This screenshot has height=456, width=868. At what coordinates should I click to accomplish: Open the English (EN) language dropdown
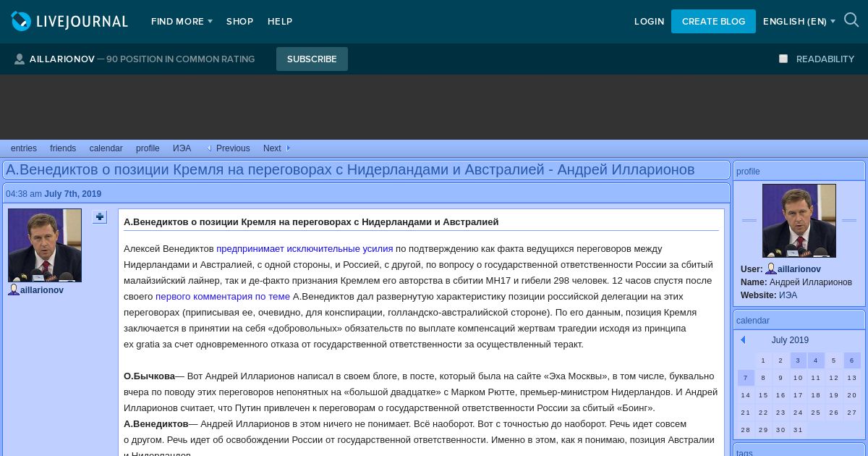click(799, 22)
